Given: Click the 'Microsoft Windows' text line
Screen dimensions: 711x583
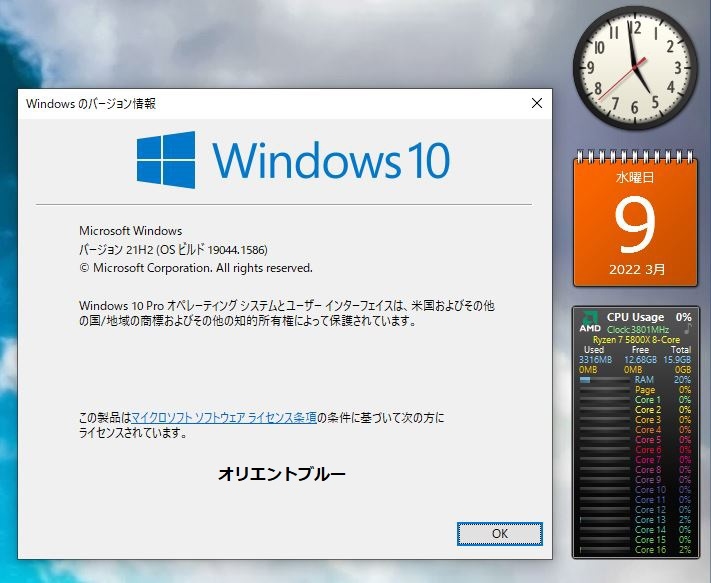Looking at the screenshot, I should (131, 231).
